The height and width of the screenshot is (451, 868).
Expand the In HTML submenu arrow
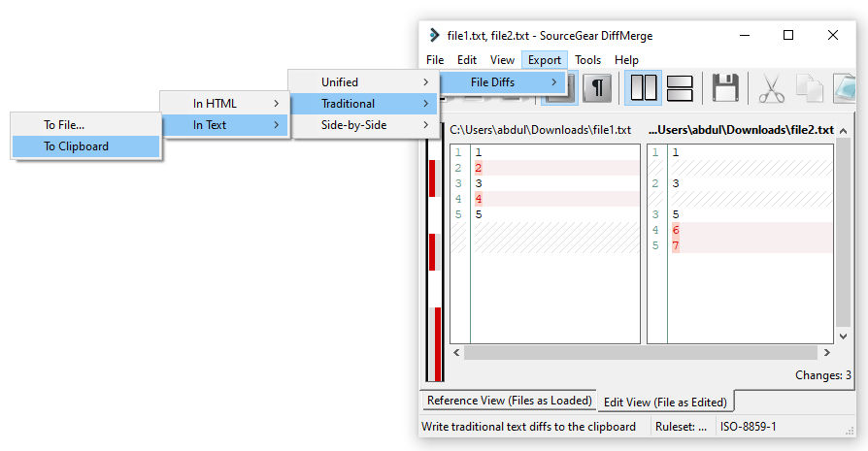click(x=276, y=104)
